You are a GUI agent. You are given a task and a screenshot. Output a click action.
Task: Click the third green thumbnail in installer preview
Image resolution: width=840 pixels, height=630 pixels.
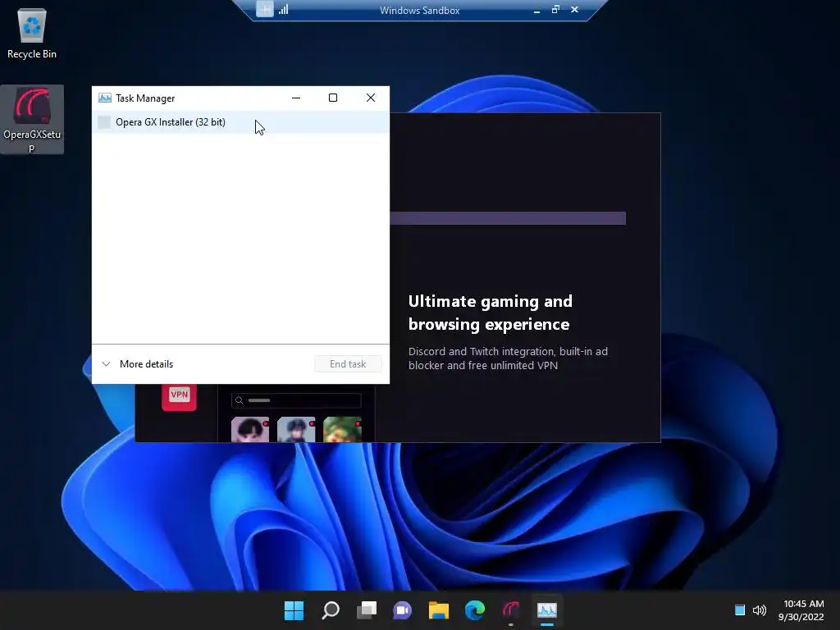pos(342,430)
